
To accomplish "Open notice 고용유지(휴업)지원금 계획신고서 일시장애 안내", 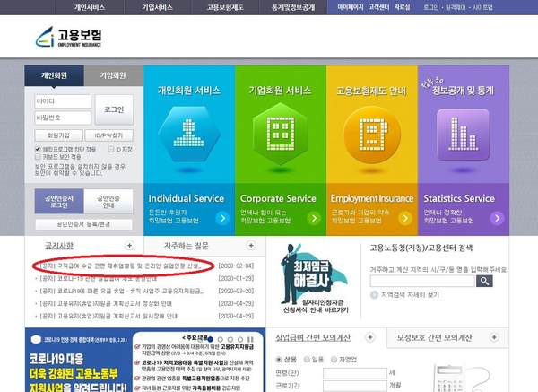I will coord(108,316).
